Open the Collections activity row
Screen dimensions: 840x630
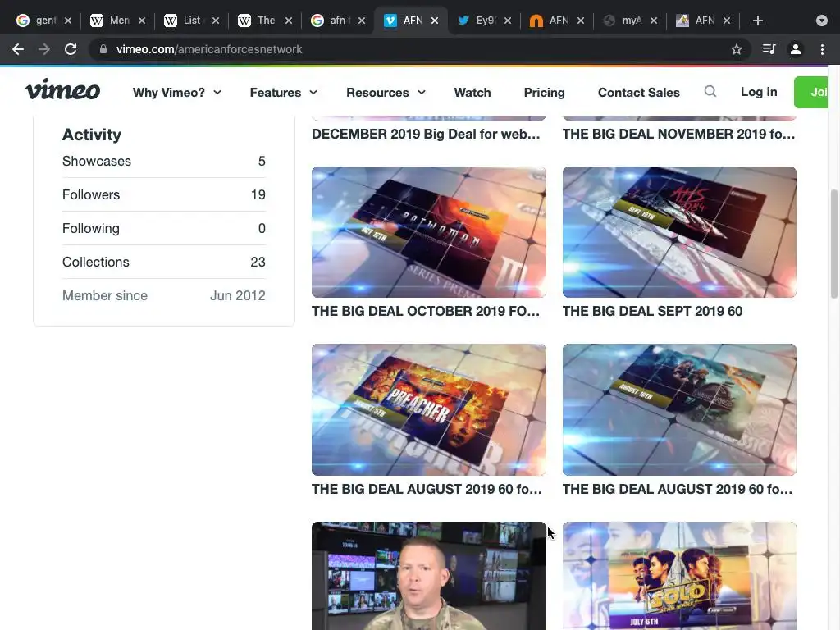[x=164, y=262]
